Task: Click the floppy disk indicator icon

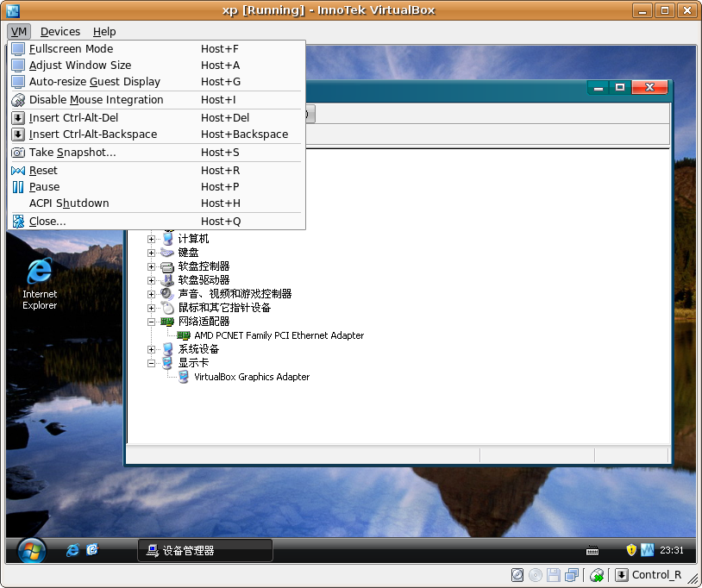Action: (554, 575)
